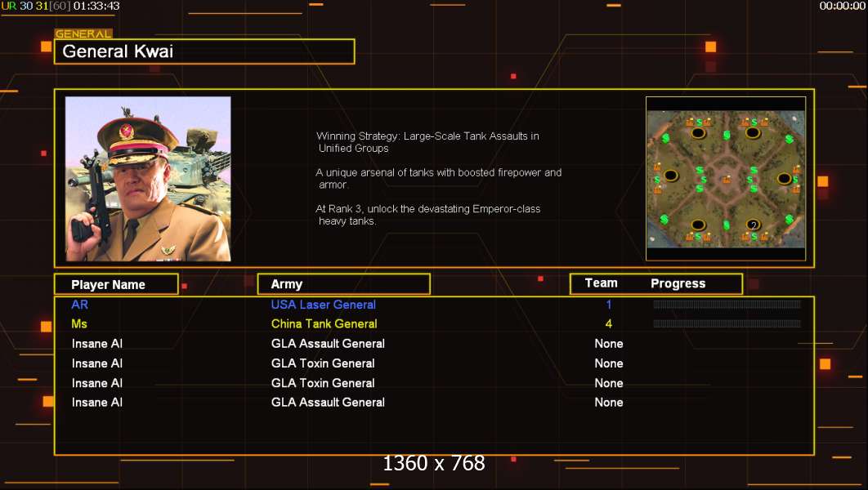Click the 00:00:00 clock readout
Image resolution: width=868 pixels, height=490 pixels.
(843, 6)
